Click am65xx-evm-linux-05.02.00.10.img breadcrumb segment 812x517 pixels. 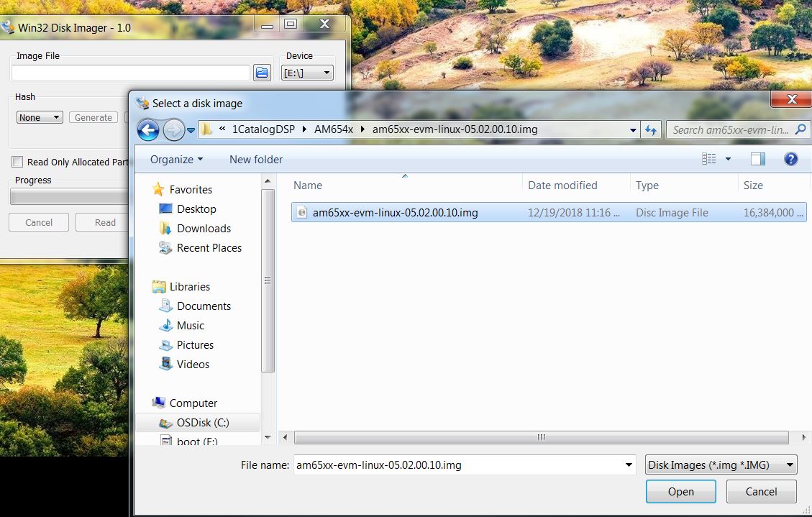455,129
